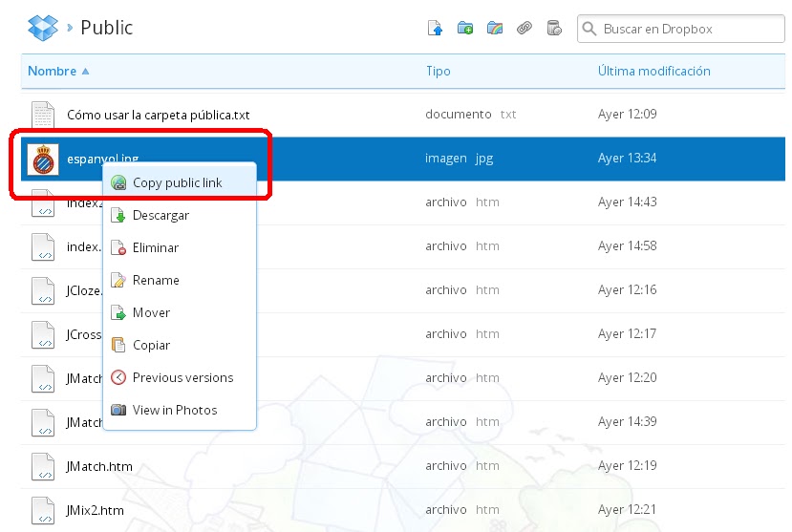The width and height of the screenshot is (792, 532).
Task: Click file icon in Ayer 14:58 row
Action: click(x=43, y=246)
